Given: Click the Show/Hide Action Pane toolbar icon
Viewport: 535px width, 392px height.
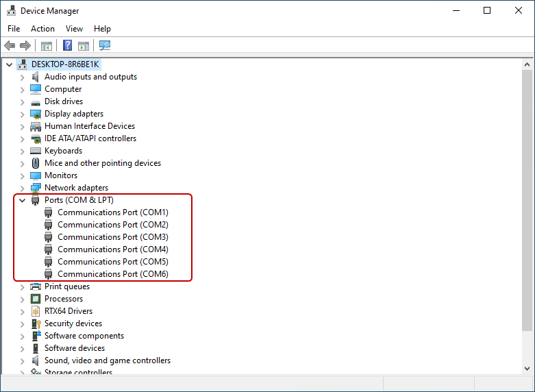Looking at the screenshot, I should pyautogui.click(x=84, y=45).
